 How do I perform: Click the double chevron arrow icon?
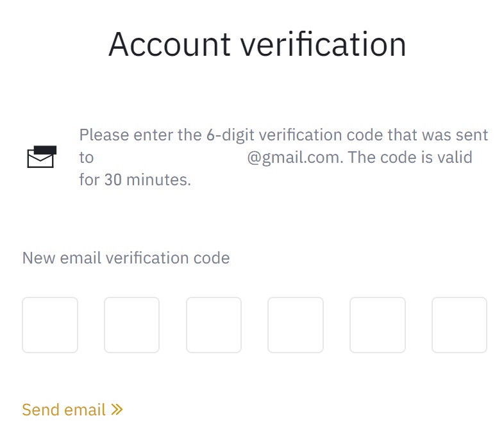(x=117, y=409)
